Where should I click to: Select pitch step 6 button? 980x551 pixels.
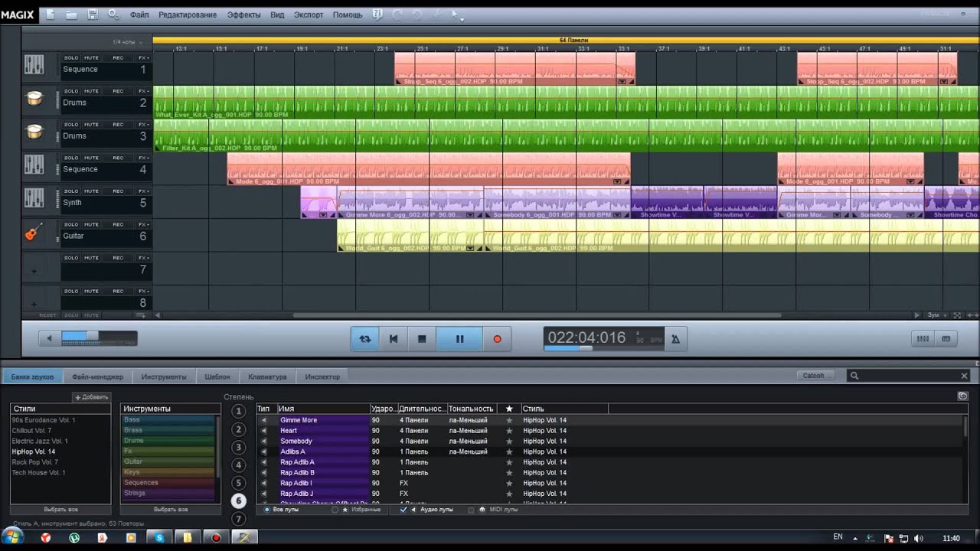pyautogui.click(x=239, y=500)
